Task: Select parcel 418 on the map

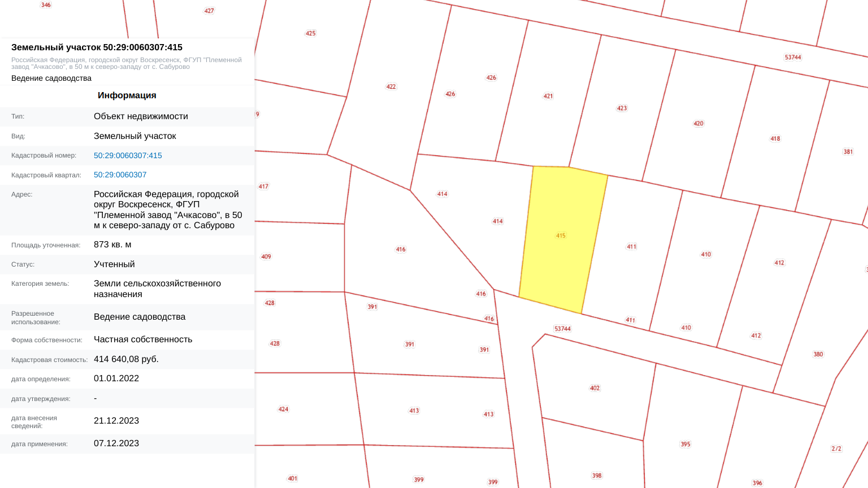Action: 775,138
